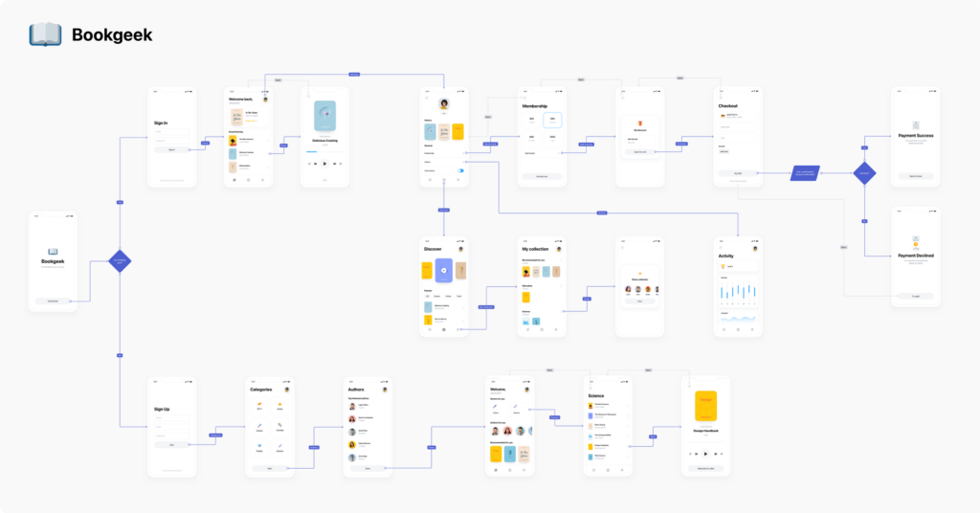Click the Payment Success receipt icon
The width and height of the screenshot is (980, 513).
(916, 125)
